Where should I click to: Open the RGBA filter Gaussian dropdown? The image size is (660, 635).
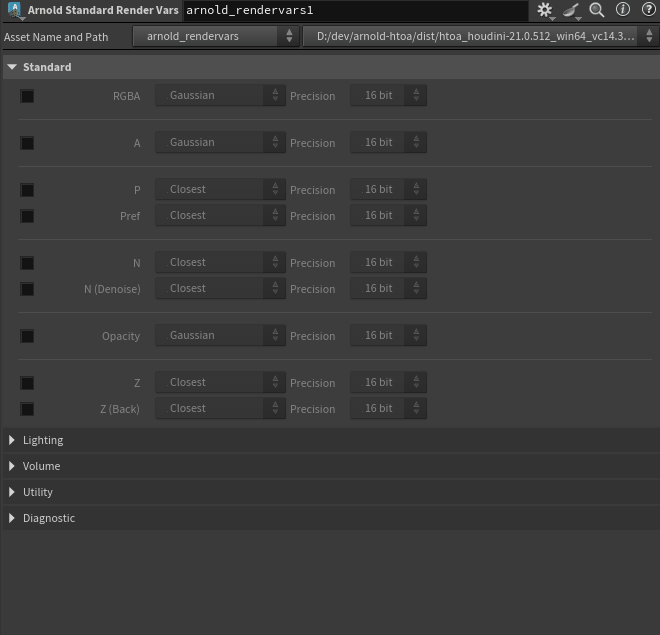click(x=221, y=96)
